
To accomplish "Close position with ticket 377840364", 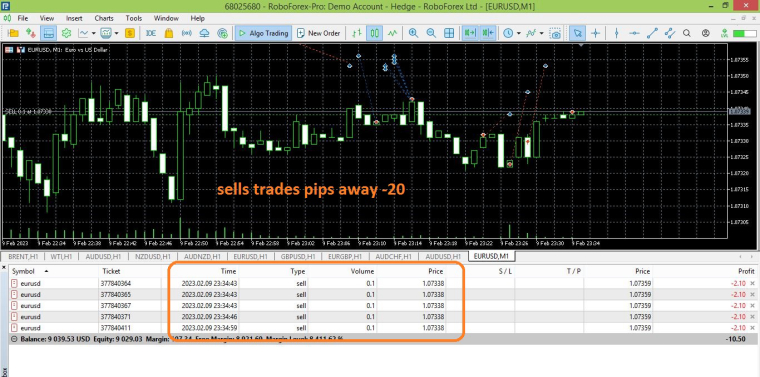I will click(752, 283).
